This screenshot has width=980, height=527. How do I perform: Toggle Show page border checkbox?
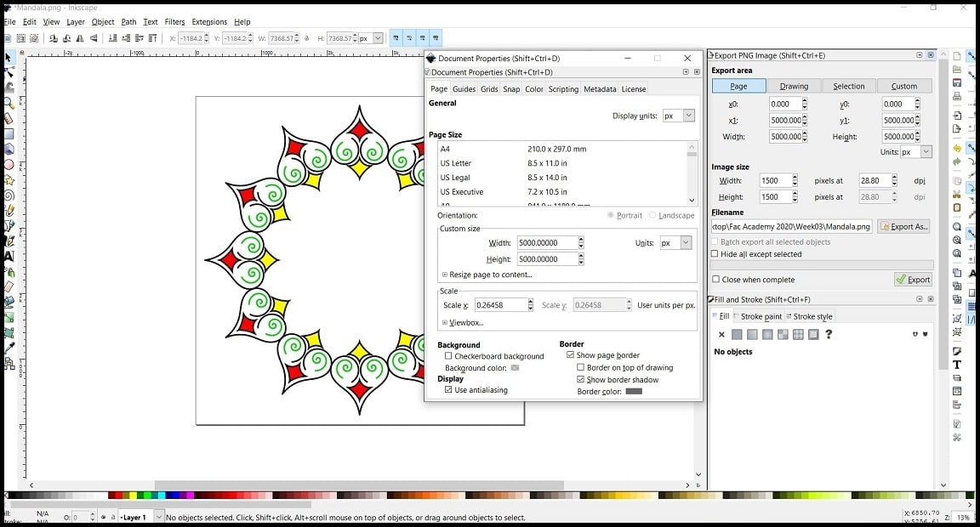(570, 354)
